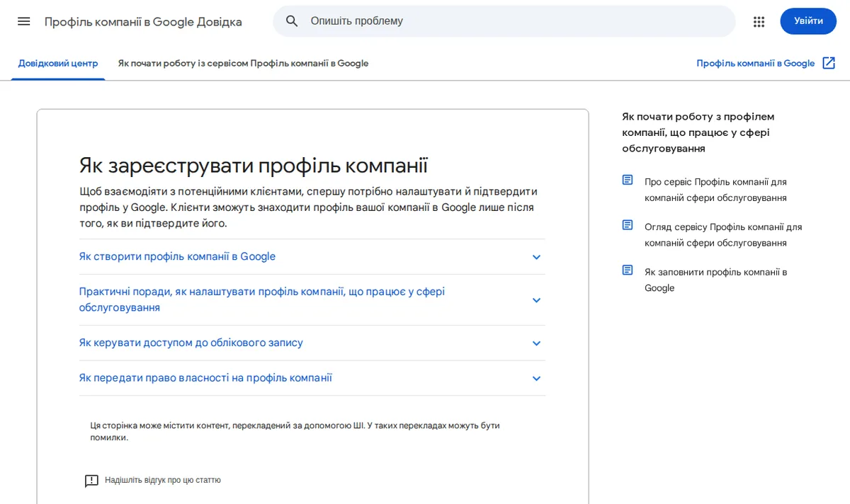
Task: Click the feedback speech bubble icon
Action: tap(91, 481)
